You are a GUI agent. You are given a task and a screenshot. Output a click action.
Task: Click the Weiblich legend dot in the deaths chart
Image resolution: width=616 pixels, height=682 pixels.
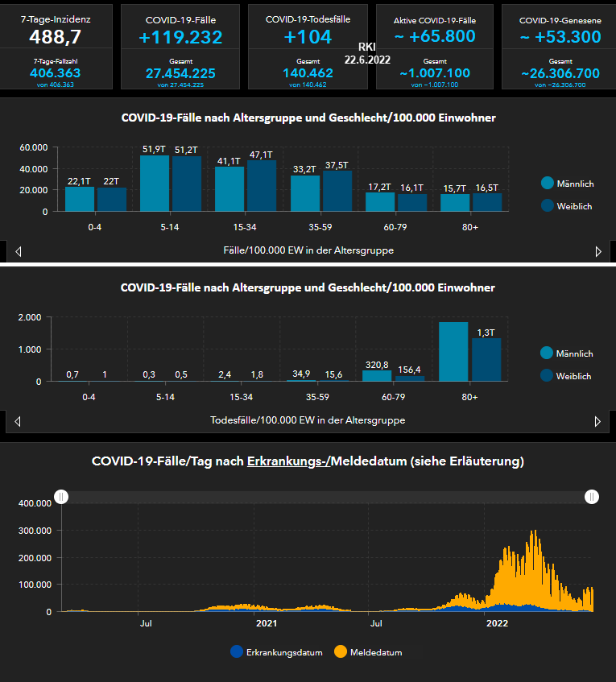[548, 375]
